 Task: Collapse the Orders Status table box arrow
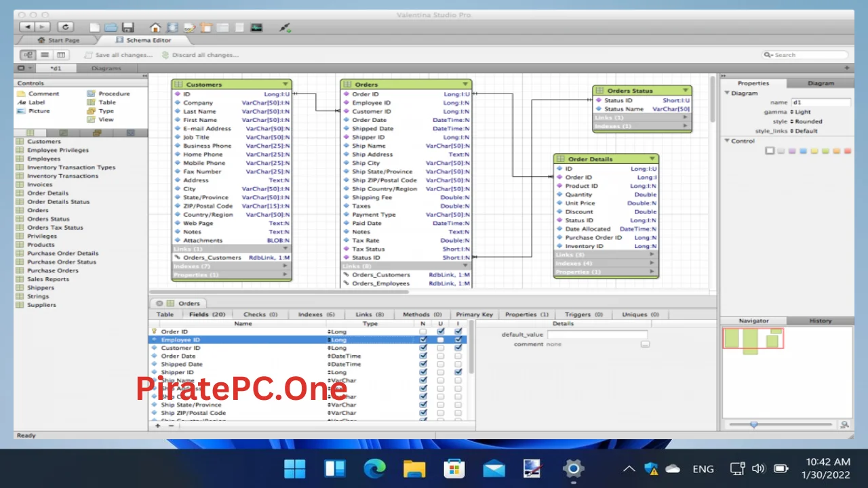(x=685, y=90)
